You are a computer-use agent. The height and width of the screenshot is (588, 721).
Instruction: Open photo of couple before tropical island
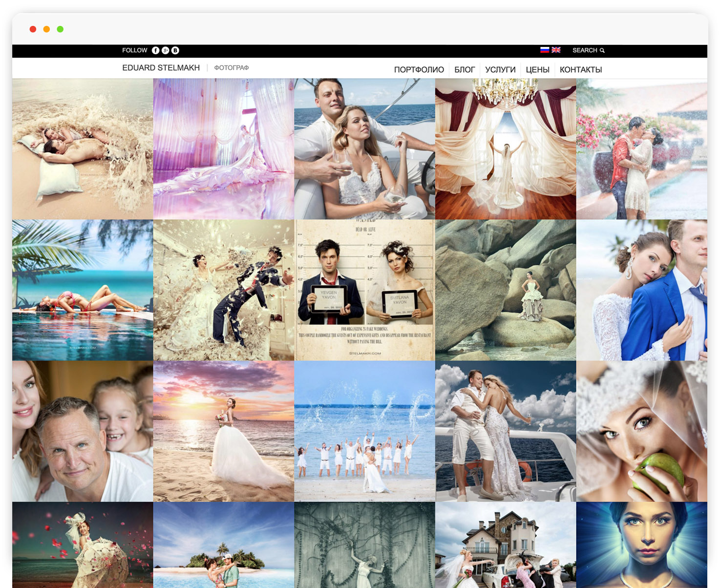pos(224,545)
